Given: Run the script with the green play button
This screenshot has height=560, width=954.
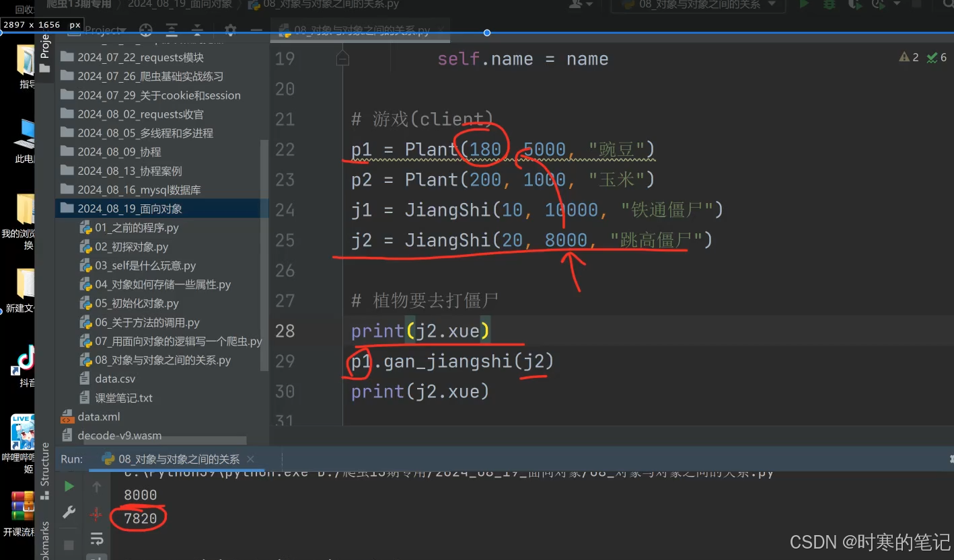Looking at the screenshot, I should coord(804,5).
